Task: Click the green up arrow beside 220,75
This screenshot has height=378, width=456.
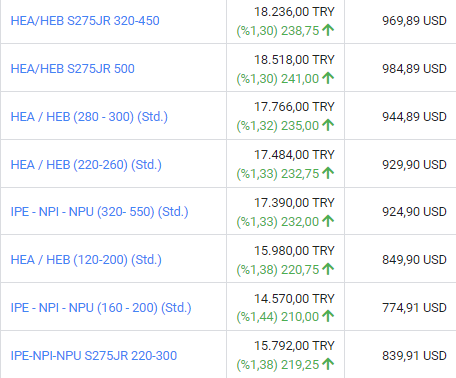Action: 328,269
